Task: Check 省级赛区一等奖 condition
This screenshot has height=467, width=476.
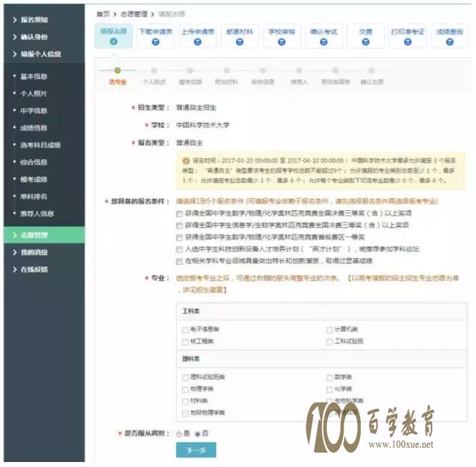Action: [x=179, y=237]
